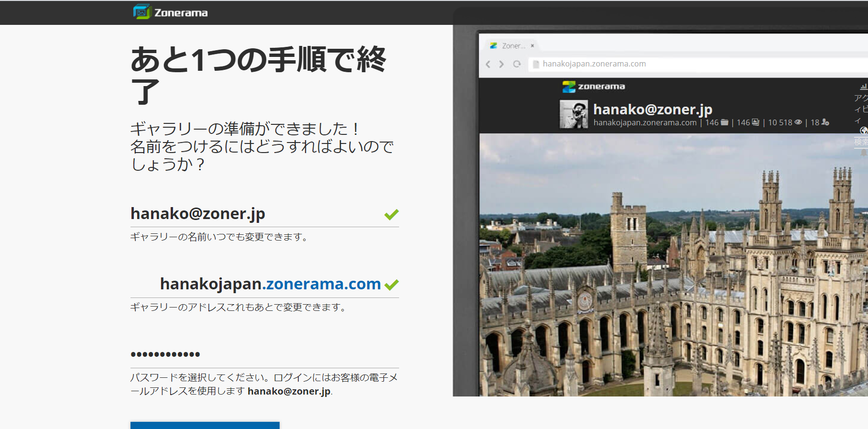The image size is (868, 429).
Task: Click the 10 518 view count in the preview
Action: click(780, 123)
